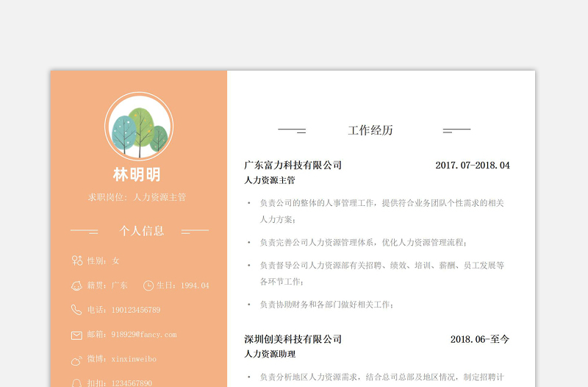The width and height of the screenshot is (588, 387).
Task: Click the baby face icon beside 籍贯
Action: point(76,285)
